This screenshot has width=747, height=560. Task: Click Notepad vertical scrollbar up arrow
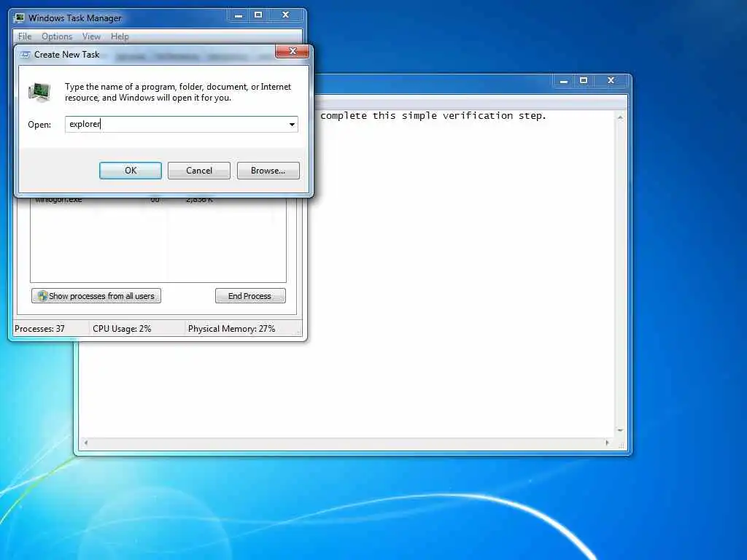[x=620, y=117]
